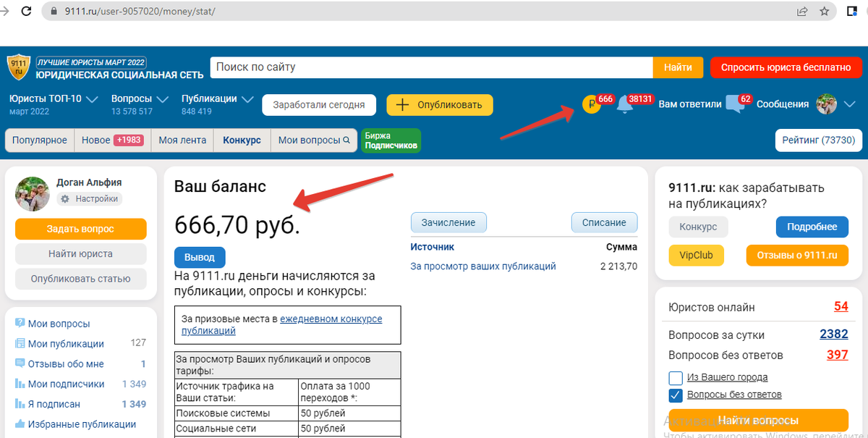Click the Найти юриста button
The image size is (868, 438).
[x=80, y=254]
